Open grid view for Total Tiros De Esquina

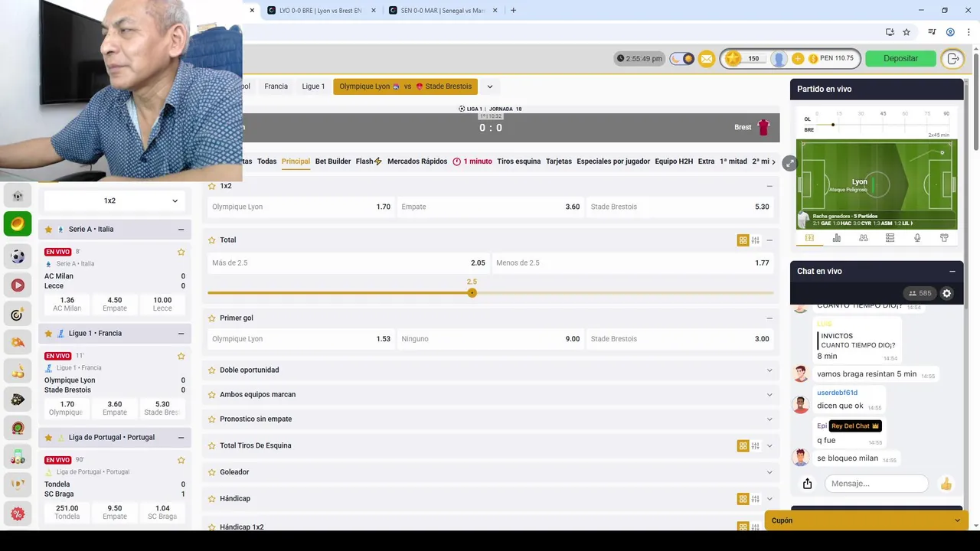[x=743, y=445]
